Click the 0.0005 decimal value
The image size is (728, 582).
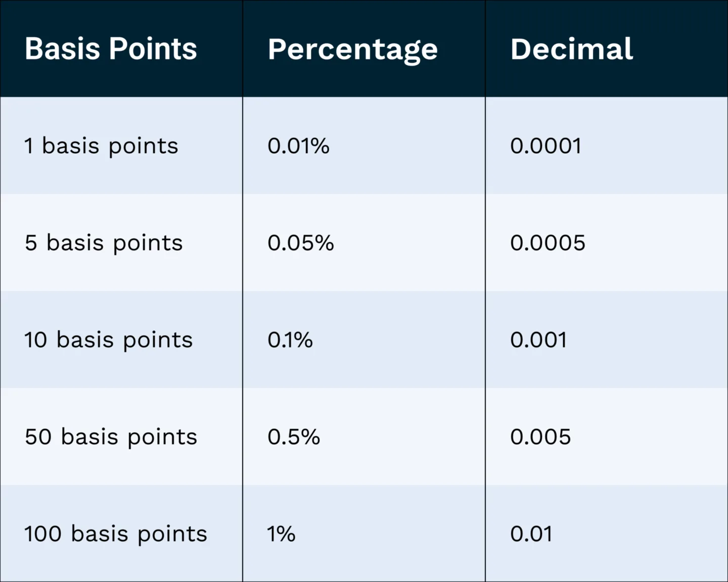(548, 243)
